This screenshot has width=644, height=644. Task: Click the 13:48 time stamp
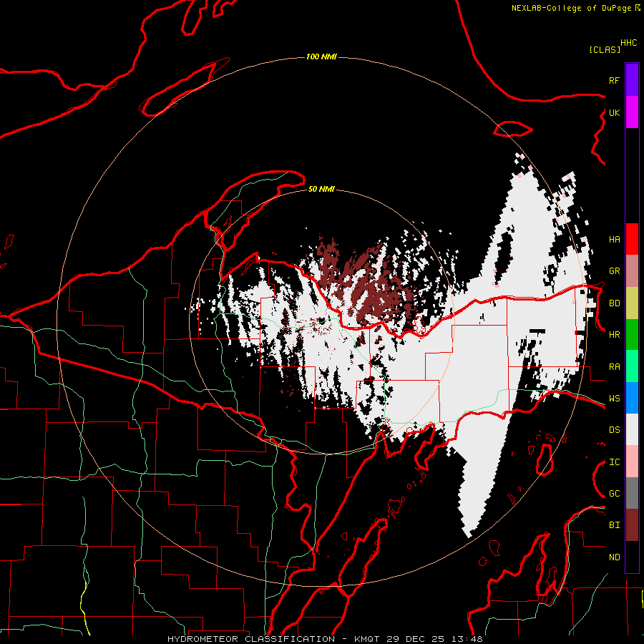(x=467, y=639)
